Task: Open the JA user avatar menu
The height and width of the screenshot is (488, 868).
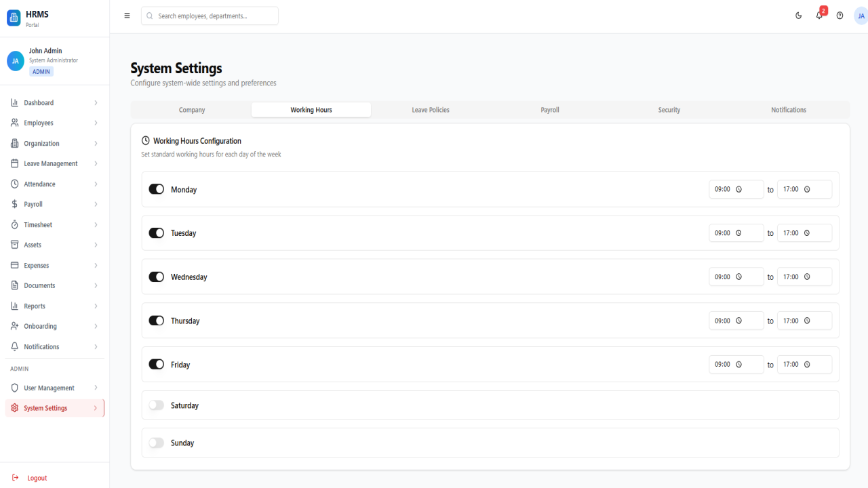Action: pyautogui.click(x=861, y=16)
